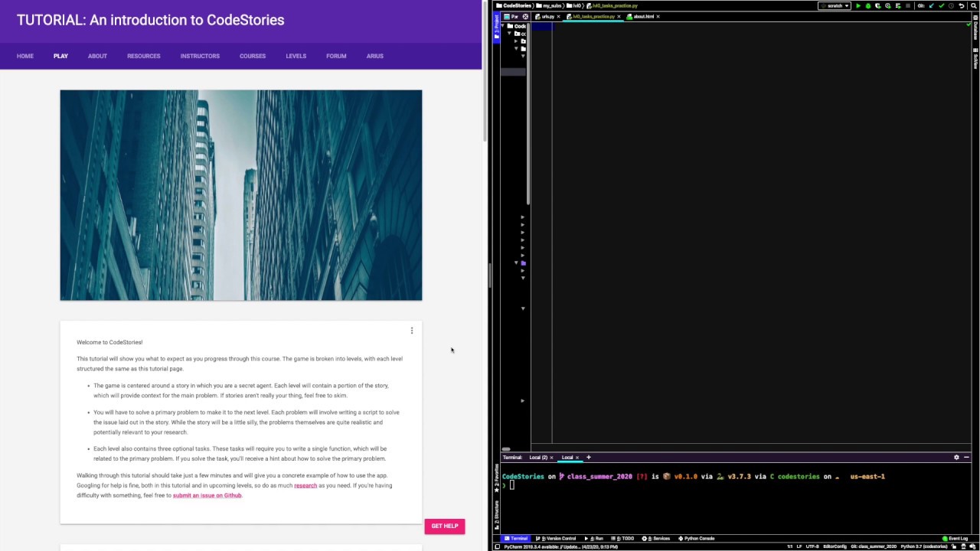980x551 pixels.
Task: Click the Profile run icon in PyCharm toolbar
Action: coord(888,5)
